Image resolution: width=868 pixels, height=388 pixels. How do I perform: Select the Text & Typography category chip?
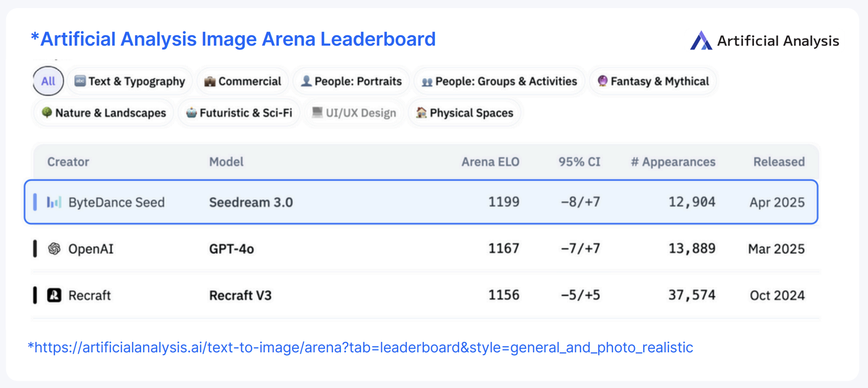(x=130, y=81)
